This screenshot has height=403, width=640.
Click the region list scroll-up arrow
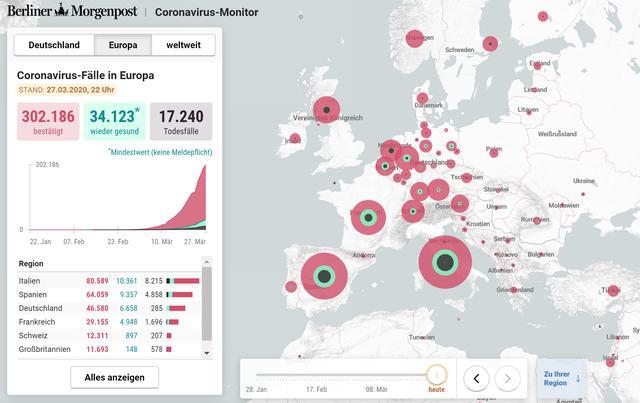click(x=207, y=262)
